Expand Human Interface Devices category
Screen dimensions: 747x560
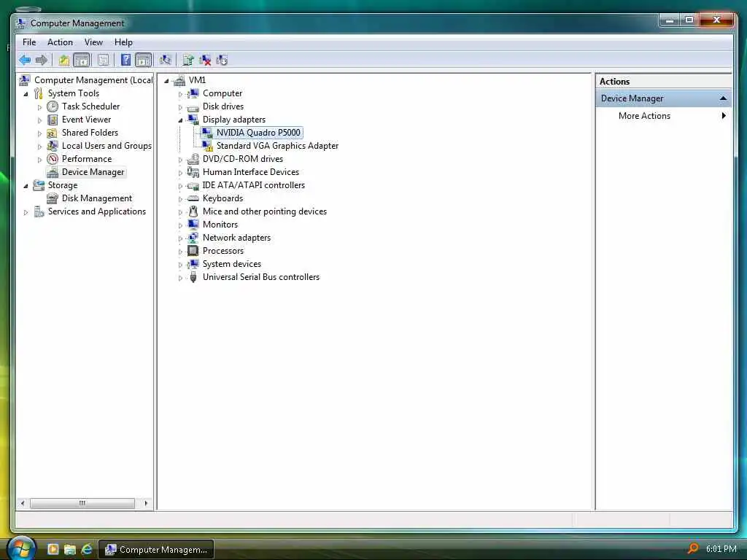180,173
